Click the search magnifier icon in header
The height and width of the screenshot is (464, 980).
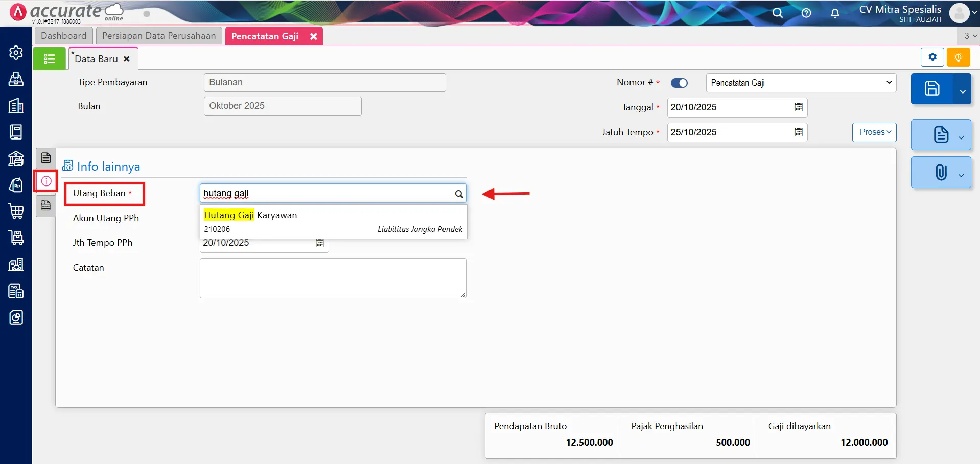[777, 13]
